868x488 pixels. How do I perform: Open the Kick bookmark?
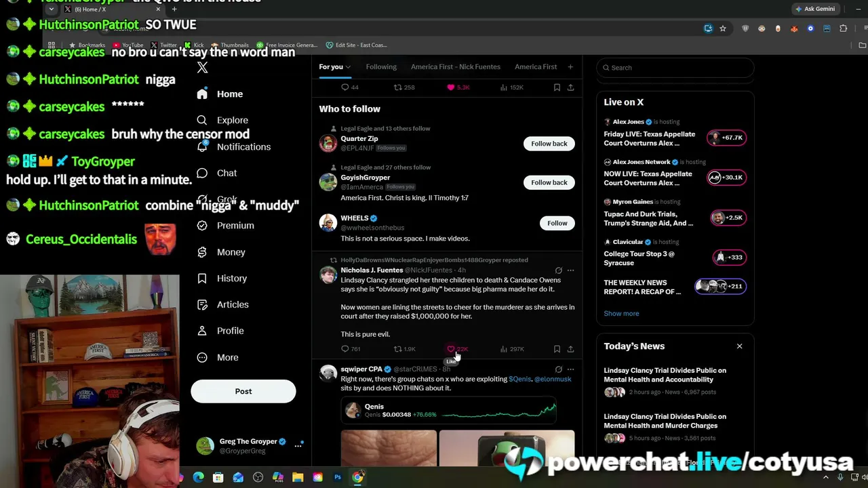194,45
